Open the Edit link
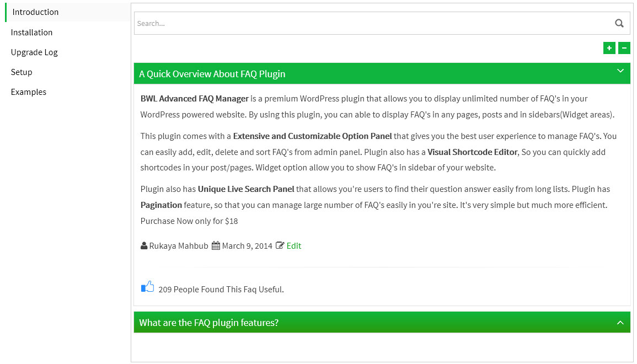The width and height of the screenshot is (637, 364). pyautogui.click(x=294, y=246)
